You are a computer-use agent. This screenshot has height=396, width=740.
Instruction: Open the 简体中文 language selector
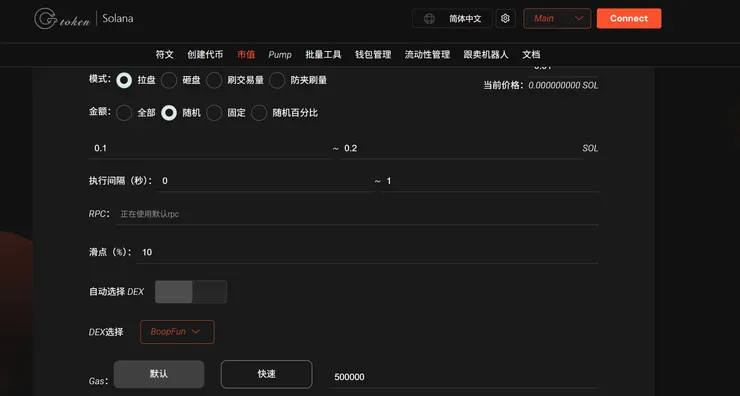(452, 18)
